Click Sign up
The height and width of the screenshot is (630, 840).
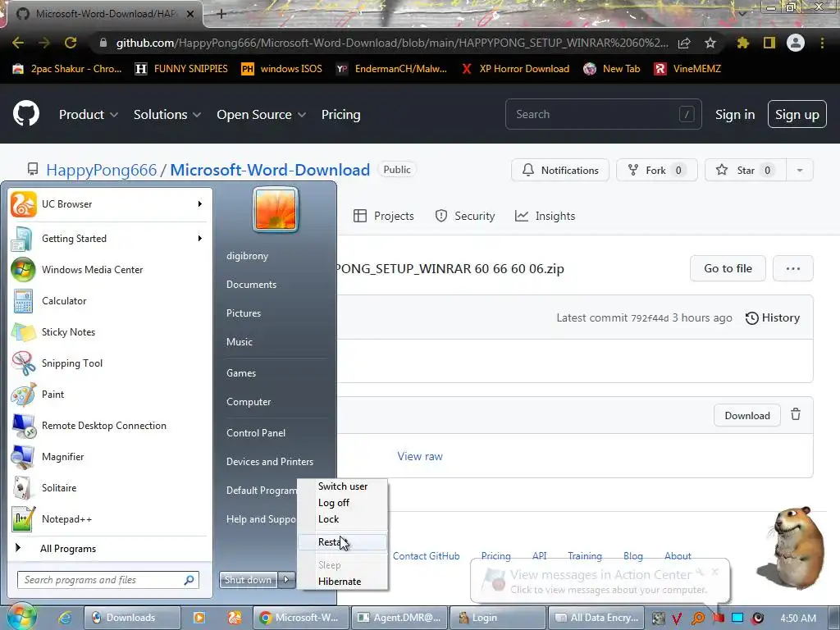tap(797, 114)
